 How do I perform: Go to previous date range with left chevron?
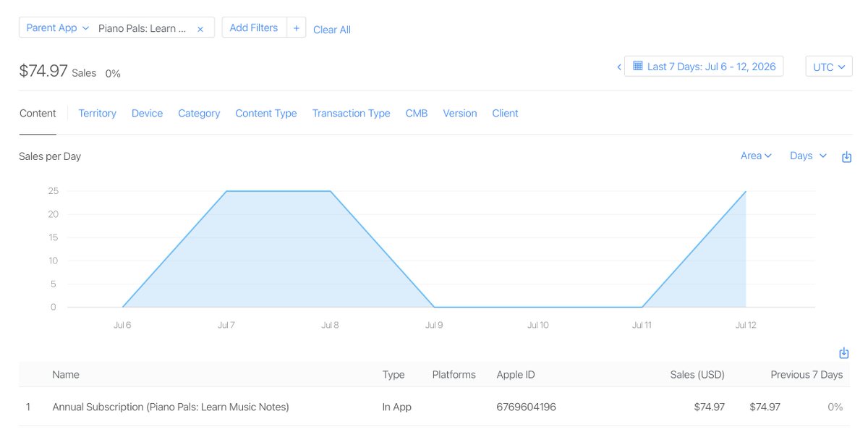(619, 67)
